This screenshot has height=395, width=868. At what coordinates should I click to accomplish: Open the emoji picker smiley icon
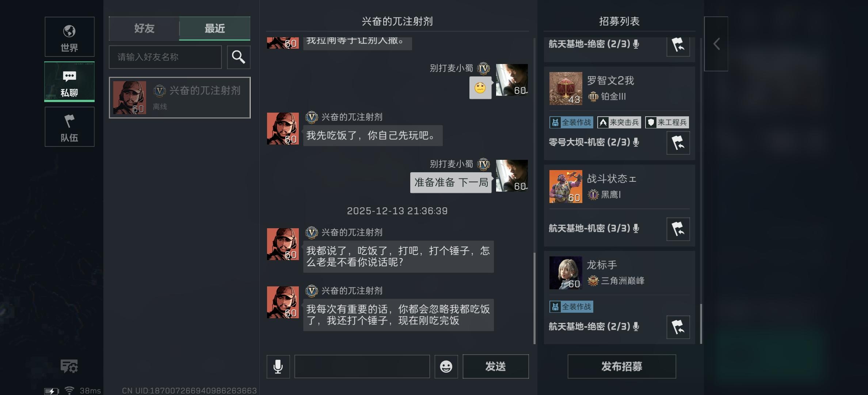click(x=446, y=366)
